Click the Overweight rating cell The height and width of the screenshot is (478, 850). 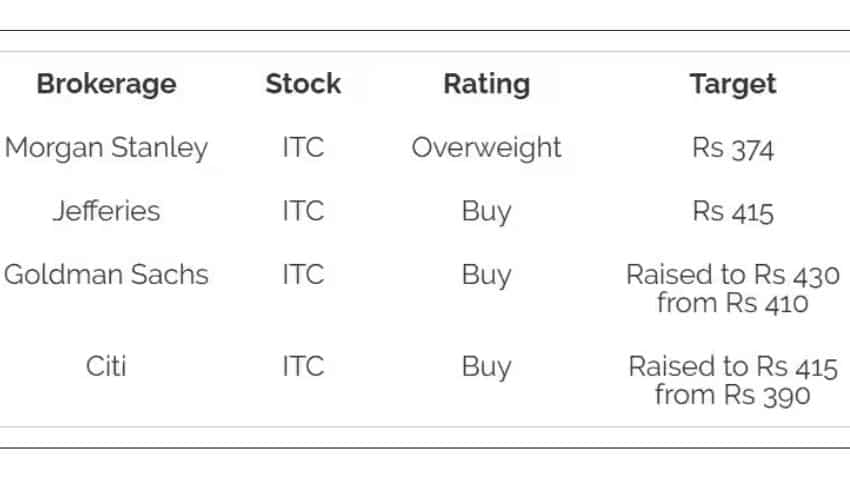(486, 148)
